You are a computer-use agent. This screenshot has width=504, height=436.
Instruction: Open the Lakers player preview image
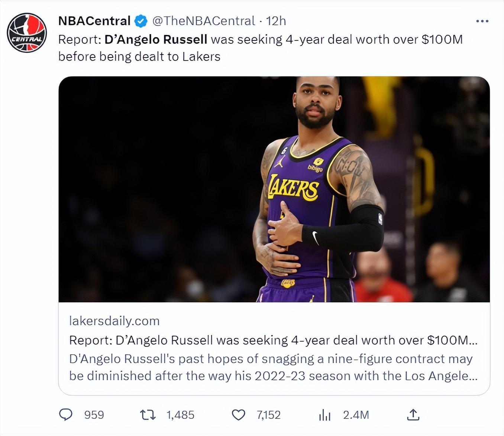(x=274, y=189)
